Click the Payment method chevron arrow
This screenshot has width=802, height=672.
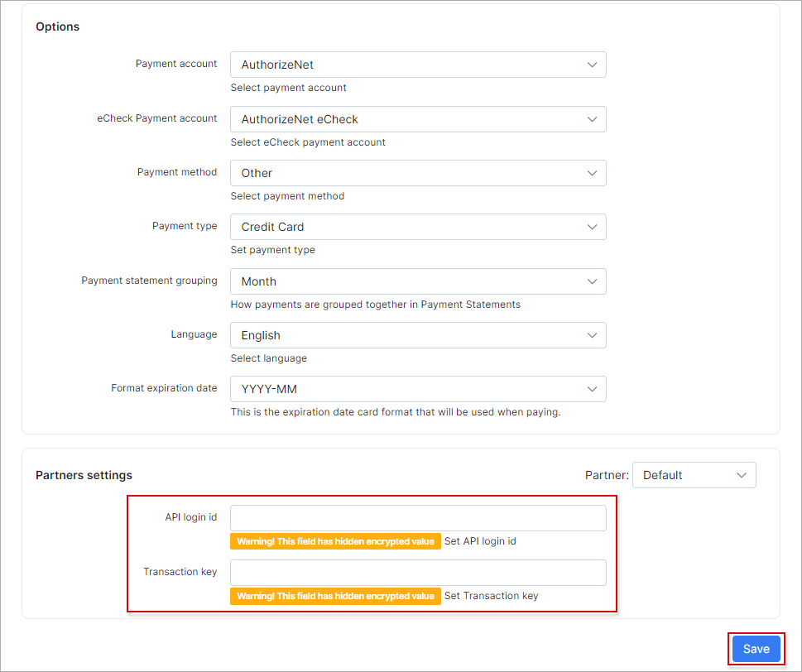(592, 173)
